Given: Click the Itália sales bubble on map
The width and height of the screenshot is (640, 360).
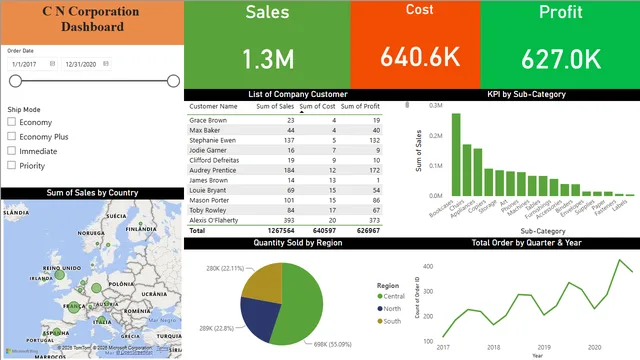Looking at the screenshot, I should pos(101,320).
